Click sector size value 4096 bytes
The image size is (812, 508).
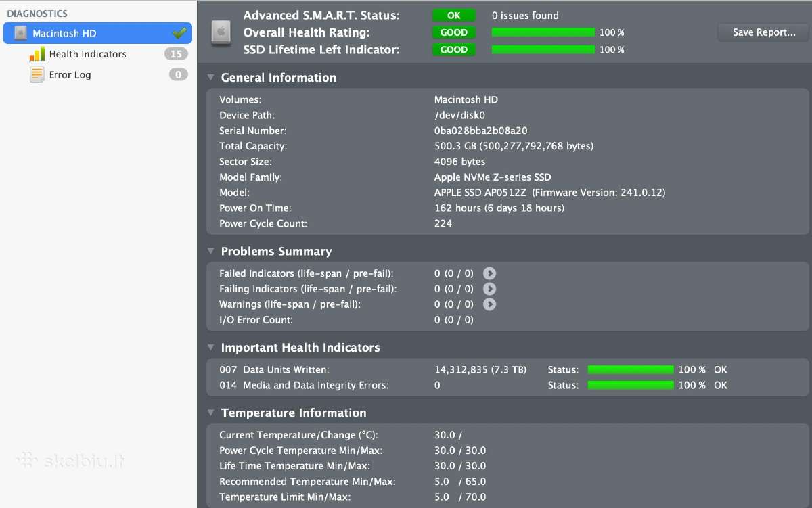[x=459, y=162]
